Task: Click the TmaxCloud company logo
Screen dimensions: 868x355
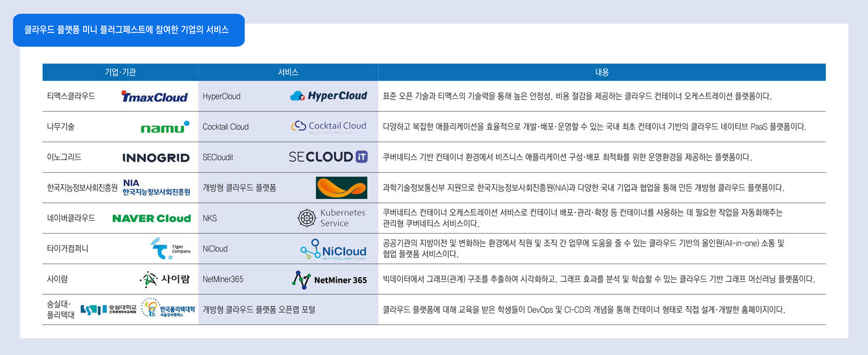Action: [153, 97]
